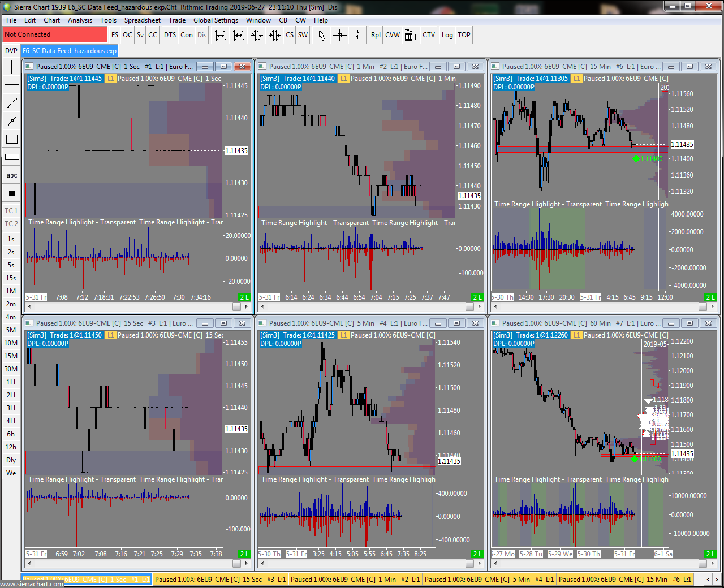Enable the chart crosshair tool
This screenshot has height=588, width=724.
click(339, 35)
